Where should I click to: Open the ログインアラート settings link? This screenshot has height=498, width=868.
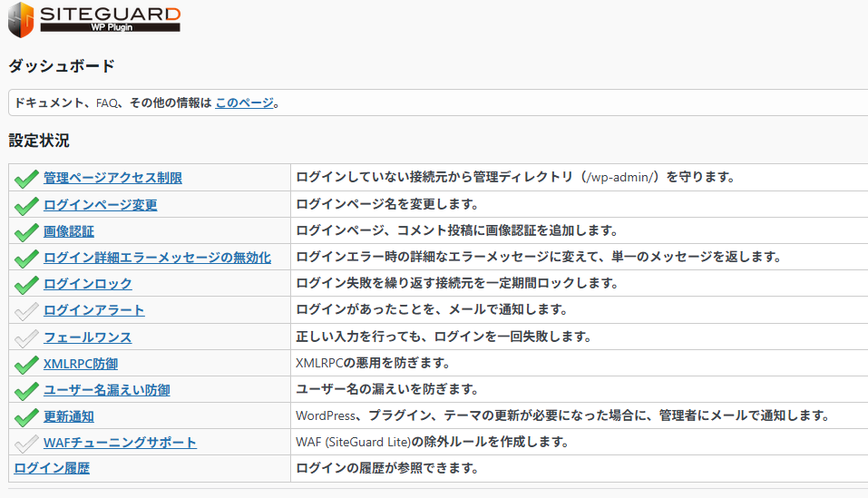93,310
